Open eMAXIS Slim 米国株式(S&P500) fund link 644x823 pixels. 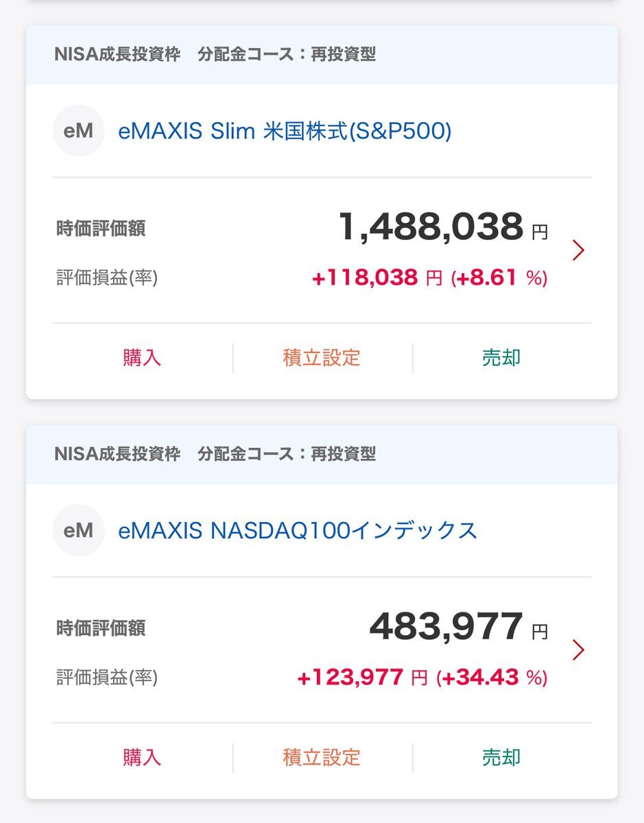pyautogui.click(x=285, y=130)
